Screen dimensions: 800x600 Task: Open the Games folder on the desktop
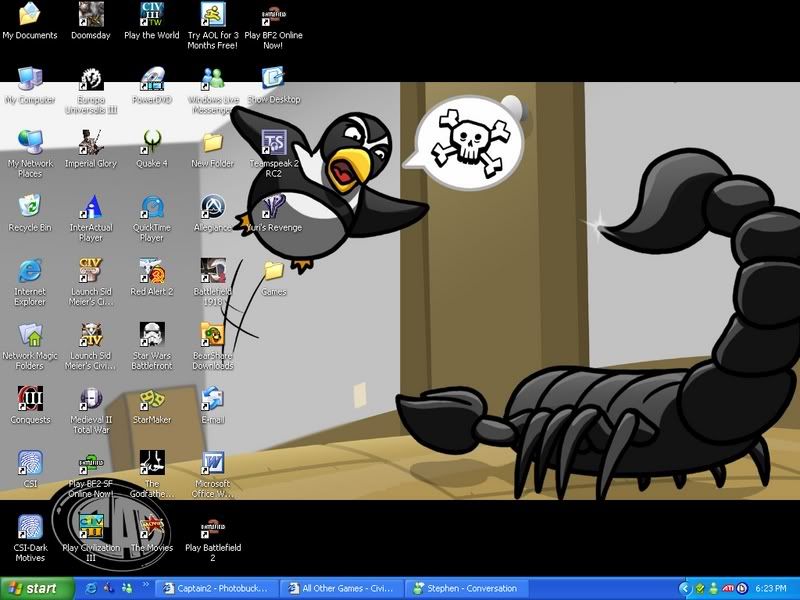273,278
